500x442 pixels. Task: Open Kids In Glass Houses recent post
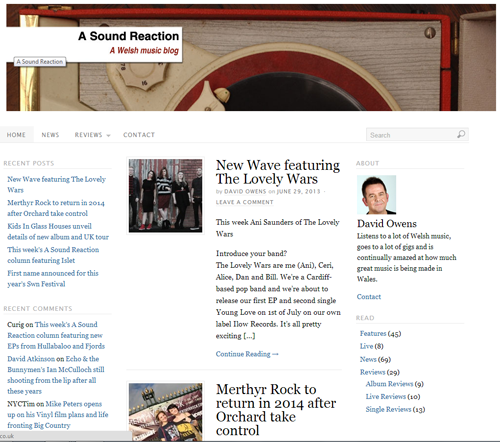coord(58,232)
